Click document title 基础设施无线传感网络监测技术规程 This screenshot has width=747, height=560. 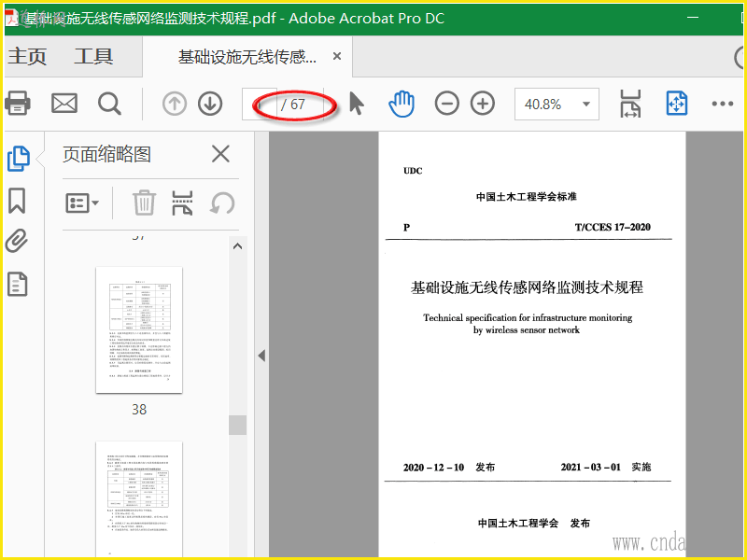pos(527,287)
